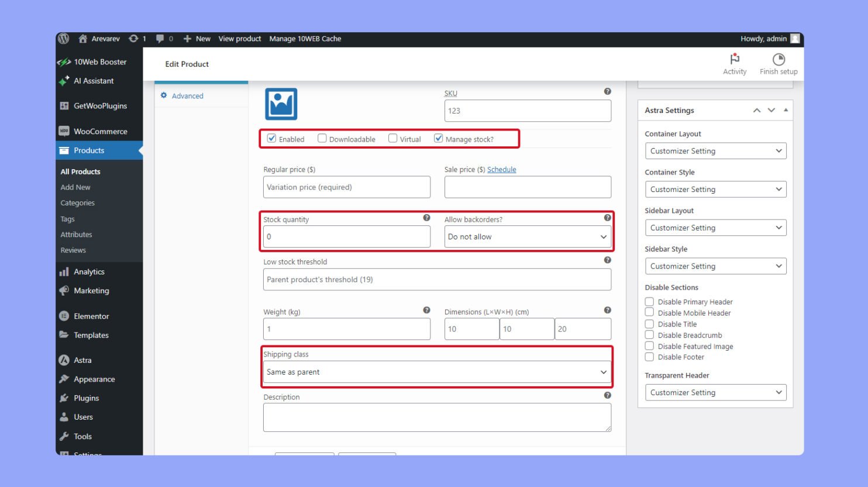
Task: Check Disable Breadcrumb in Astra Settings
Action: pyautogui.click(x=649, y=335)
